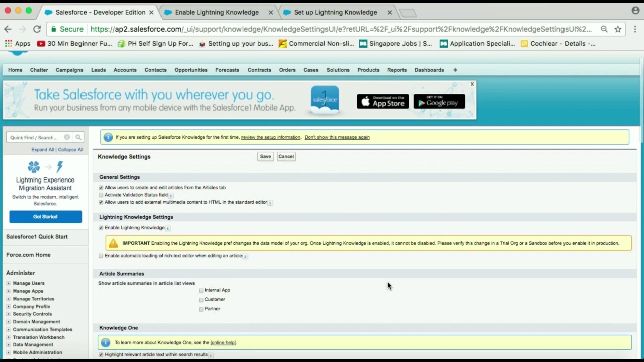Click info icon after Highlight relevant article text
Viewport: 644px width, 362px height.
click(211, 355)
